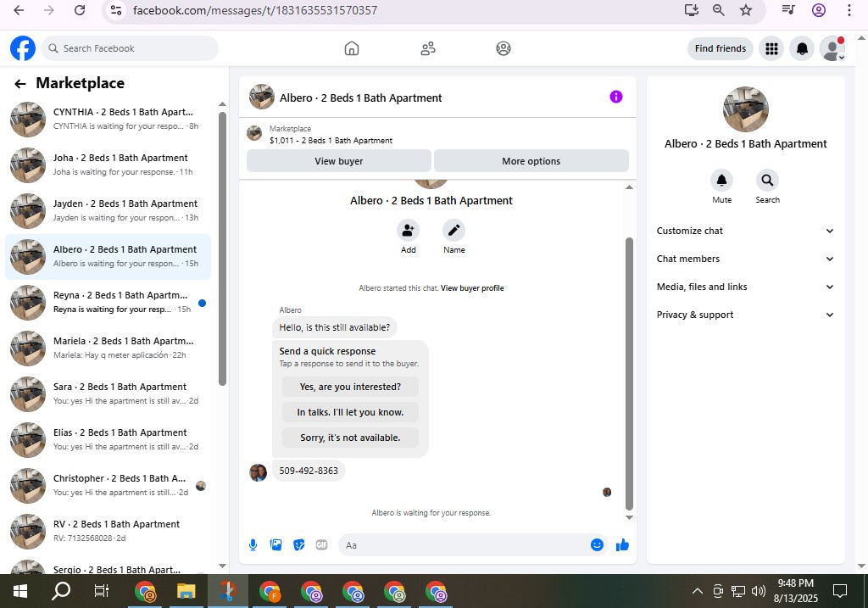Screen dimensions: 868x608
Task: Open Task View on the taskbar
Action: (102, 591)
